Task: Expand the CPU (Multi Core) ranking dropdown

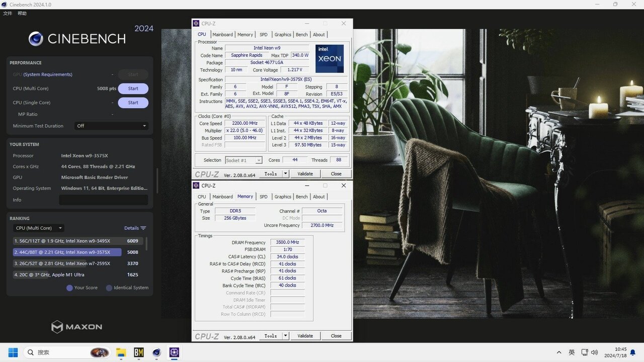Action: pyautogui.click(x=38, y=228)
